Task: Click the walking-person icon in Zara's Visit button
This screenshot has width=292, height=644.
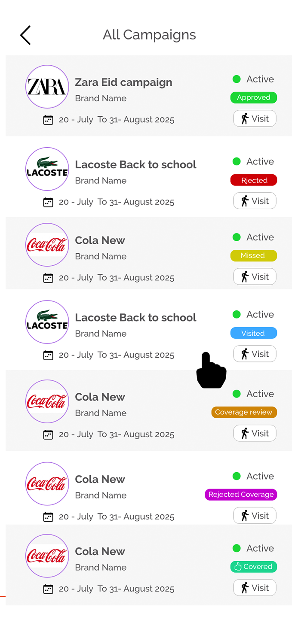Action: (x=246, y=118)
